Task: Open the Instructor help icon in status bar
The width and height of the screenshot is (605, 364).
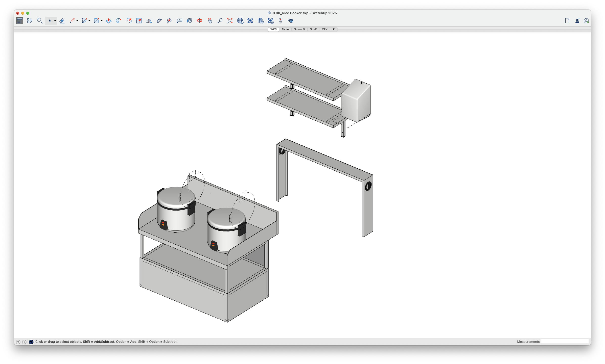Action: click(31, 342)
